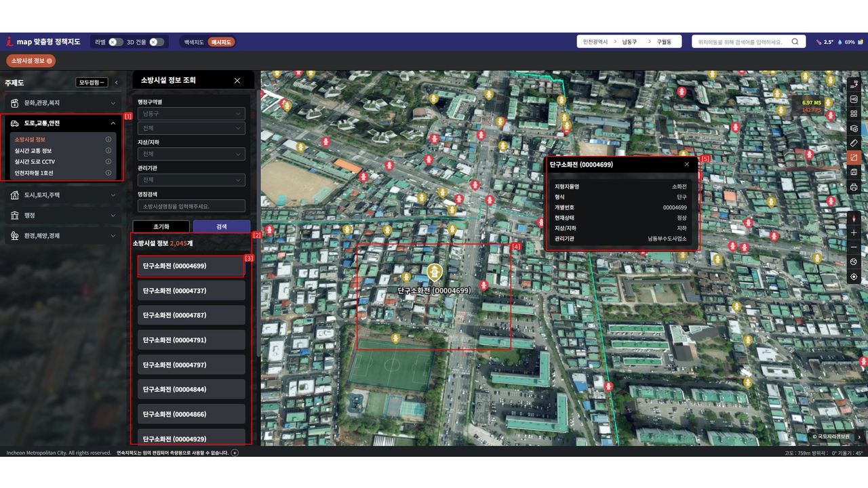The height and width of the screenshot is (488, 868).
Task: Toggle the 3D 건물 switch
Action: click(157, 42)
